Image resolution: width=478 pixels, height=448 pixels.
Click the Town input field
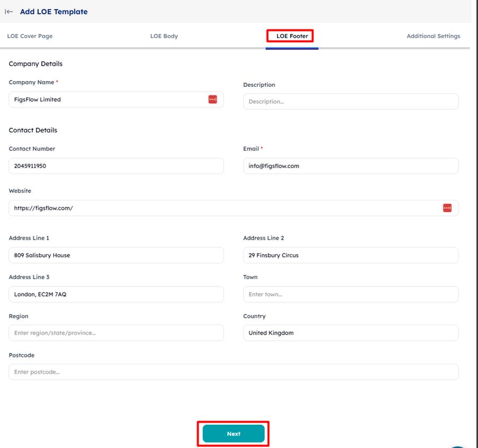click(x=351, y=294)
